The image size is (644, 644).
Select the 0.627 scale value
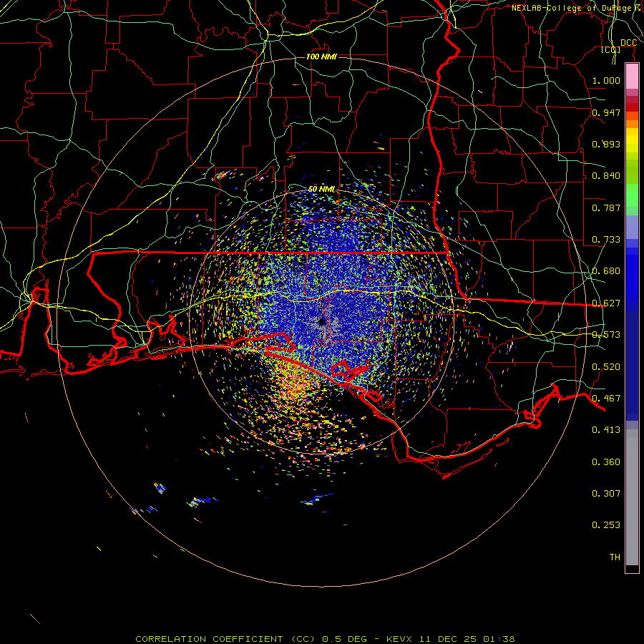click(x=606, y=303)
